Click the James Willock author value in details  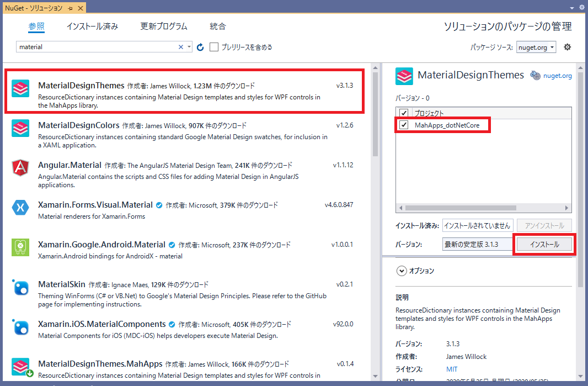click(x=466, y=357)
